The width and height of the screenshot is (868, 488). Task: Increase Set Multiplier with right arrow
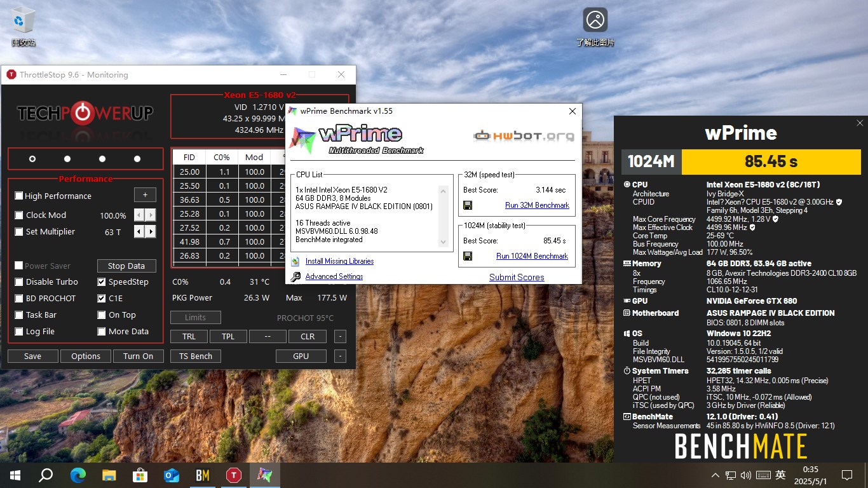(151, 232)
